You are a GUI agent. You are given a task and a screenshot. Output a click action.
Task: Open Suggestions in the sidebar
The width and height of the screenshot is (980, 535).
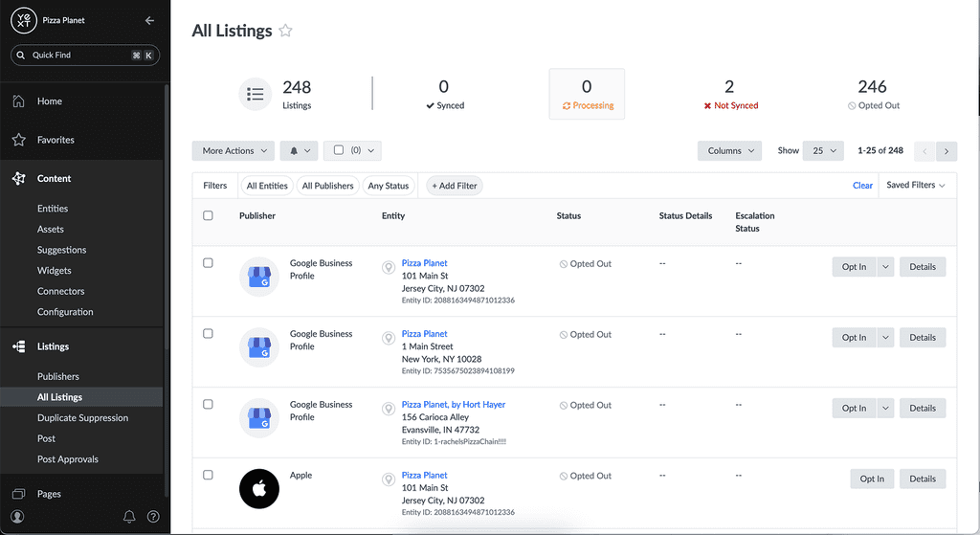pos(61,250)
